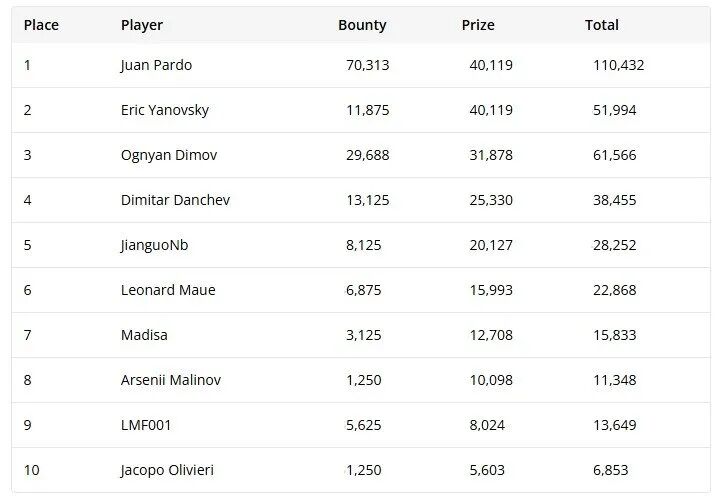Select Ognyan Dimov's prize 31,878
The width and height of the screenshot is (722, 504).
point(491,155)
